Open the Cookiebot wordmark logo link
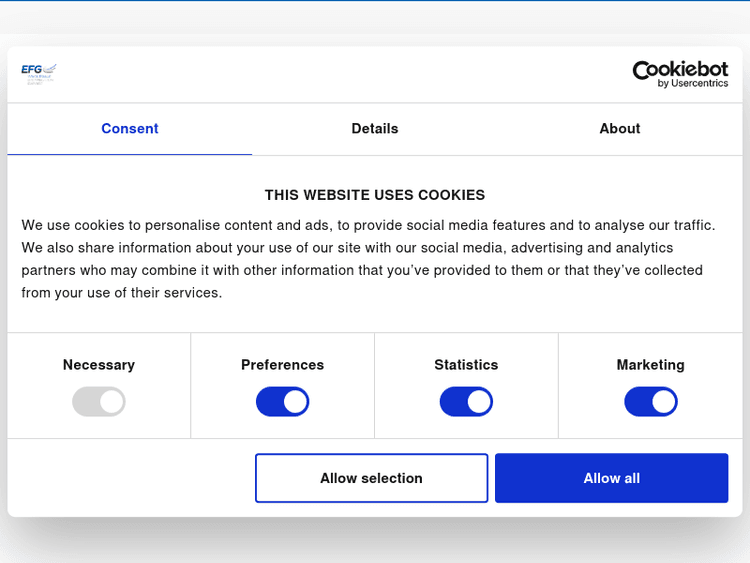Screen dimensions: 750x563 (680, 70)
